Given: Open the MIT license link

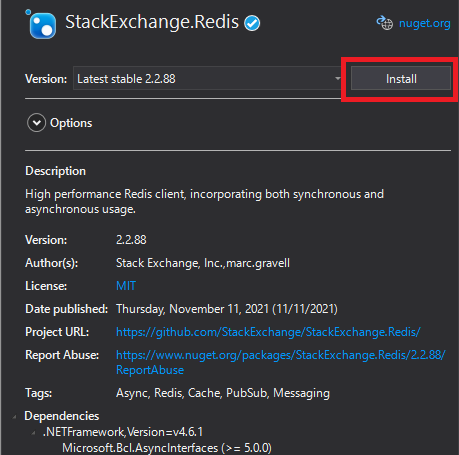Looking at the screenshot, I should (x=126, y=286).
